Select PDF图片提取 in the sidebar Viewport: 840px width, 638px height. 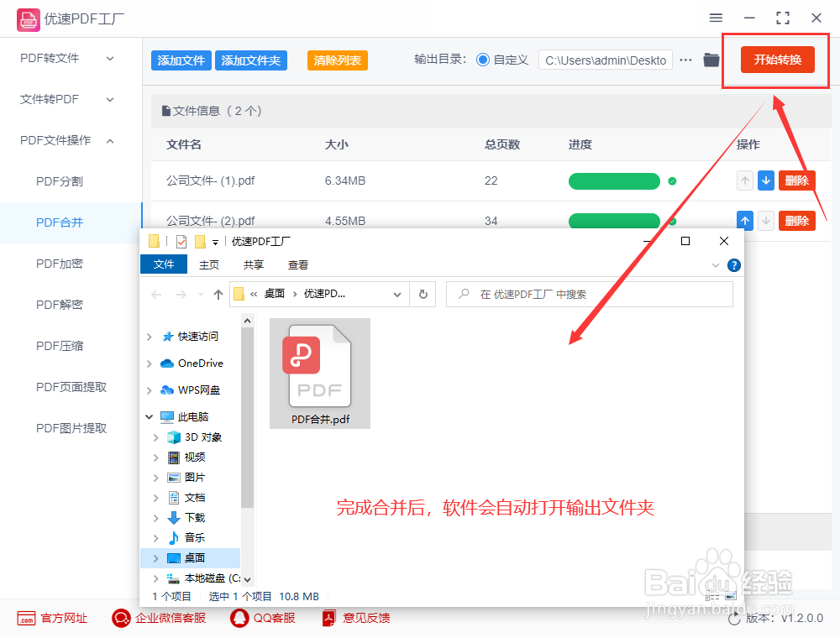pos(71,429)
